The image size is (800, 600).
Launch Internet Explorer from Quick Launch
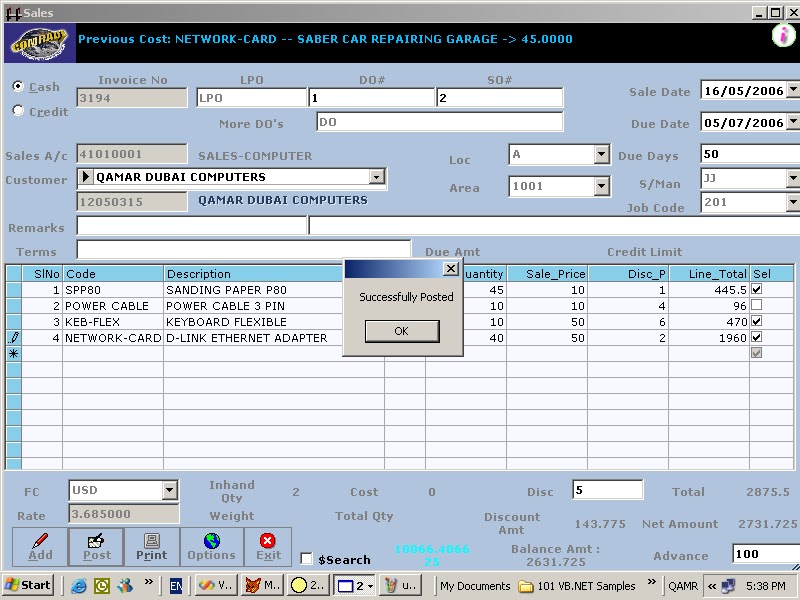(x=79, y=585)
